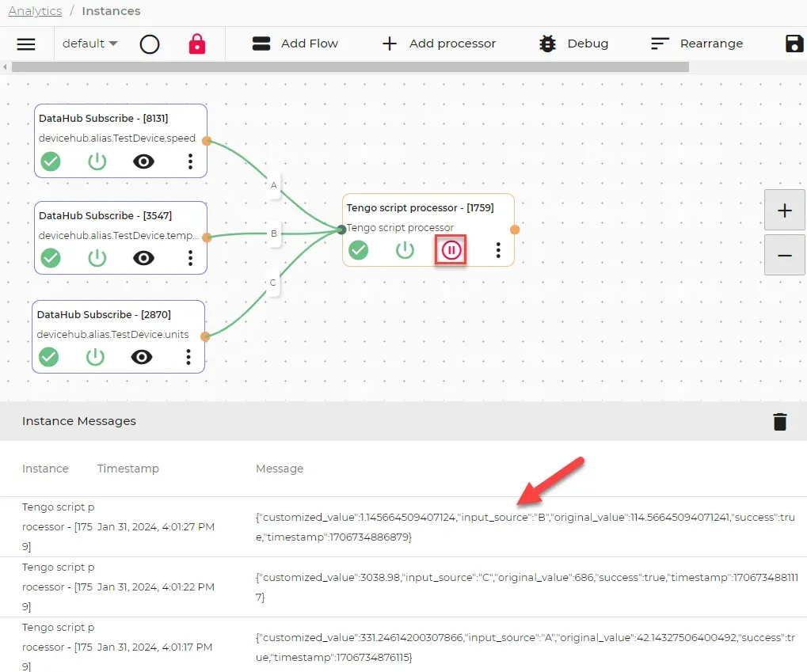Open the hamburger menu

(x=26, y=44)
